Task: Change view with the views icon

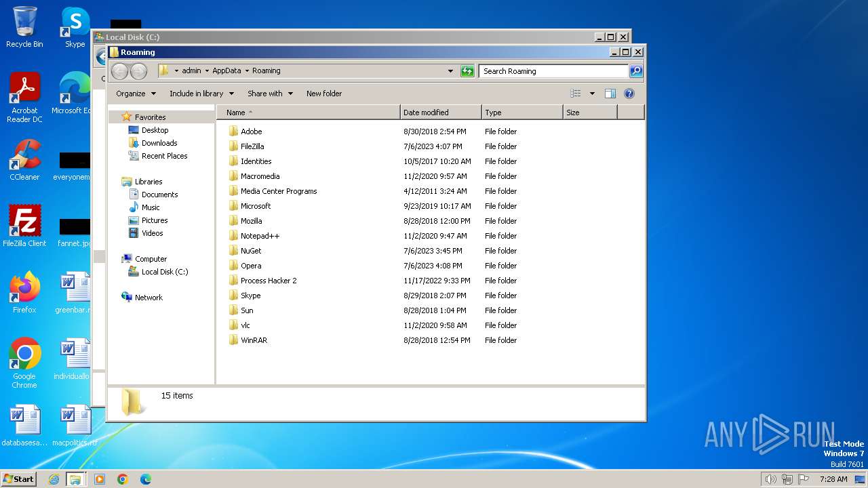Action: [576, 94]
